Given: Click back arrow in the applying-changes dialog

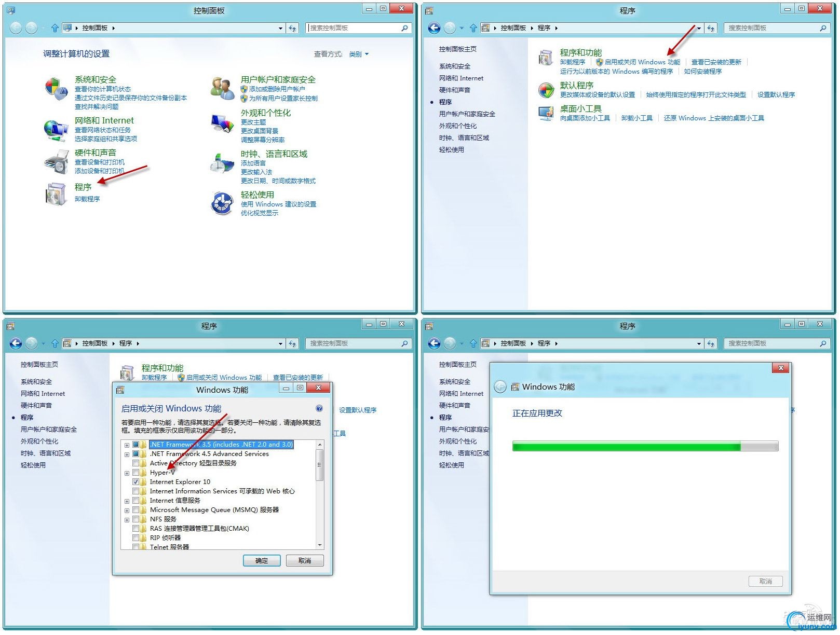Looking at the screenshot, I should tap(500, 387).
